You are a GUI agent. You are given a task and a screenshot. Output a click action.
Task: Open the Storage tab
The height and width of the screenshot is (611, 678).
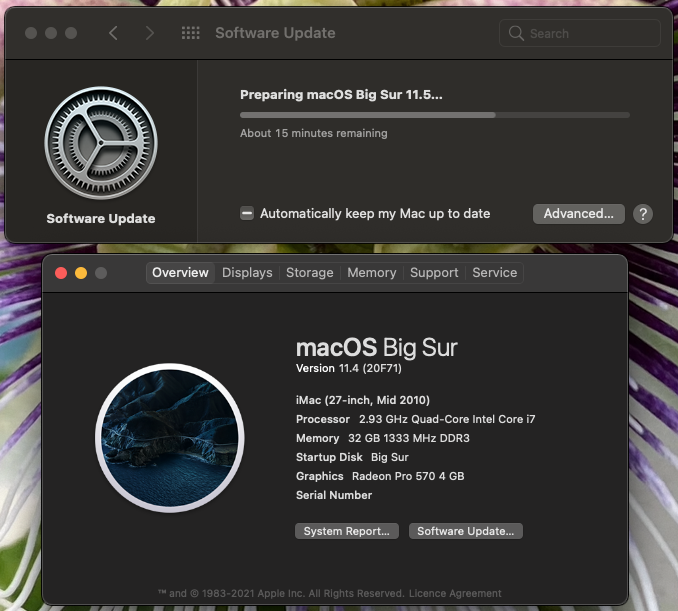(310, 272)
